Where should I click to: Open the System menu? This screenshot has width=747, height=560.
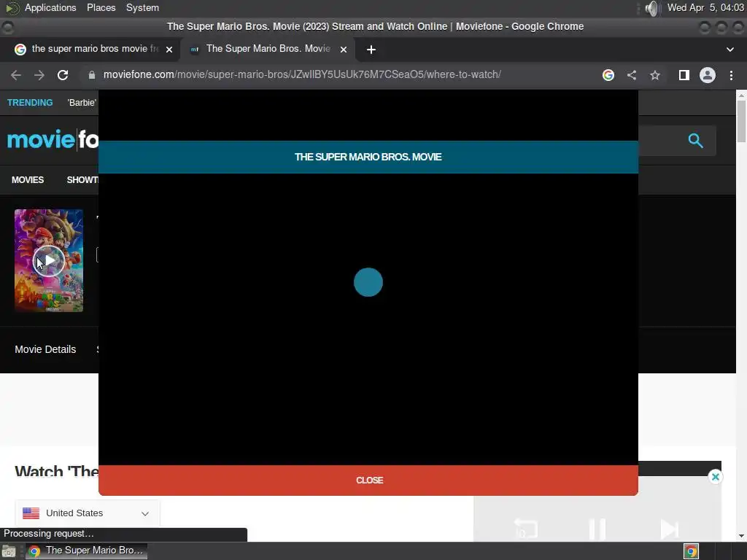tap(142, 8)
